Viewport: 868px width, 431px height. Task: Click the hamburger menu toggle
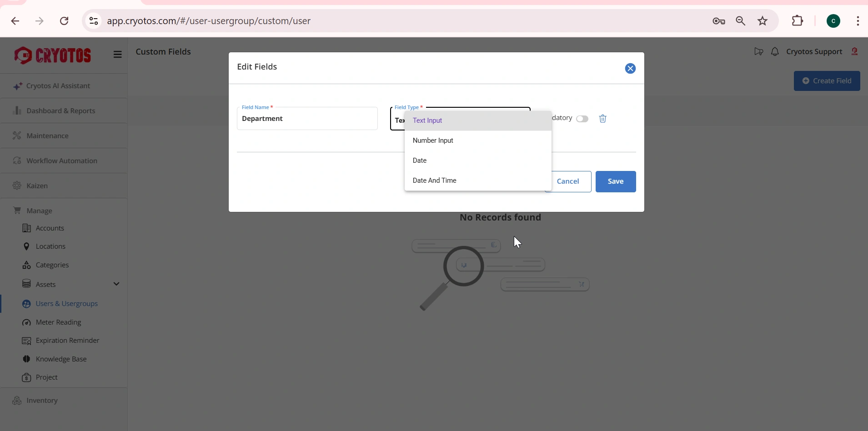point(118,54)
